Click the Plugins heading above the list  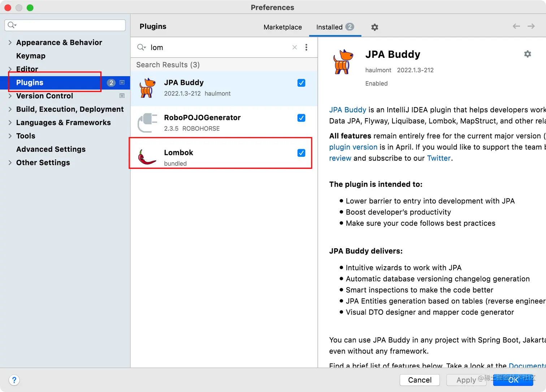coord(153,26)
